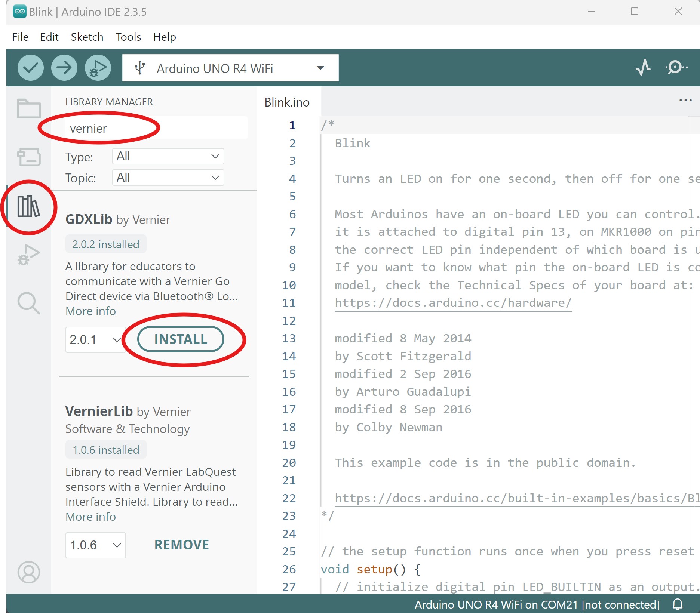Open the Help menu

click(x=165, y=37)
